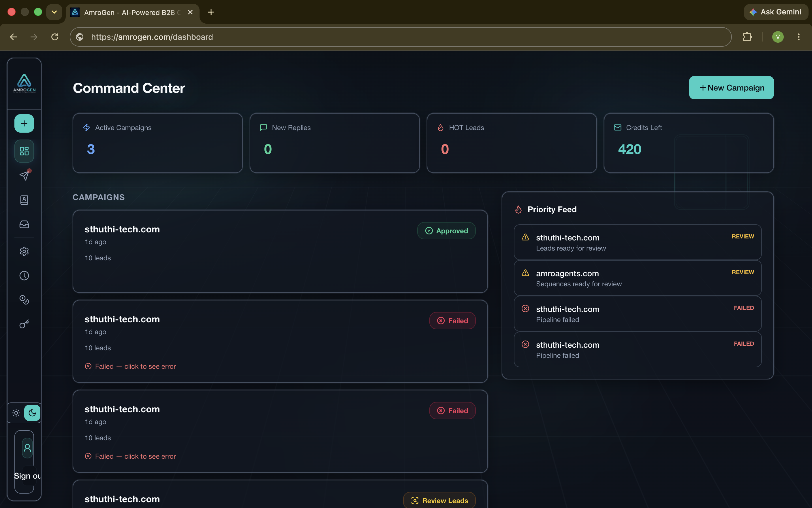Open Priority Feed item 'Leads ready for review'
812x508 pixels.
coord(638,242)
